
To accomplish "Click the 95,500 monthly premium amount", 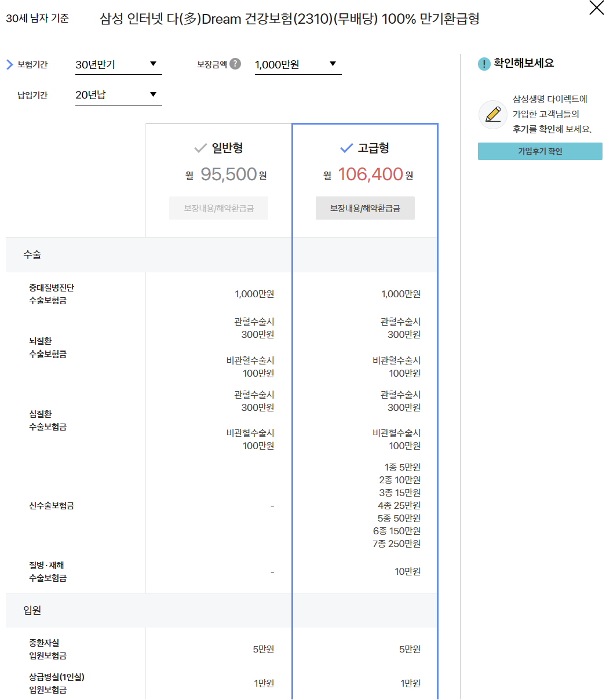I will (x=229, y=174).
